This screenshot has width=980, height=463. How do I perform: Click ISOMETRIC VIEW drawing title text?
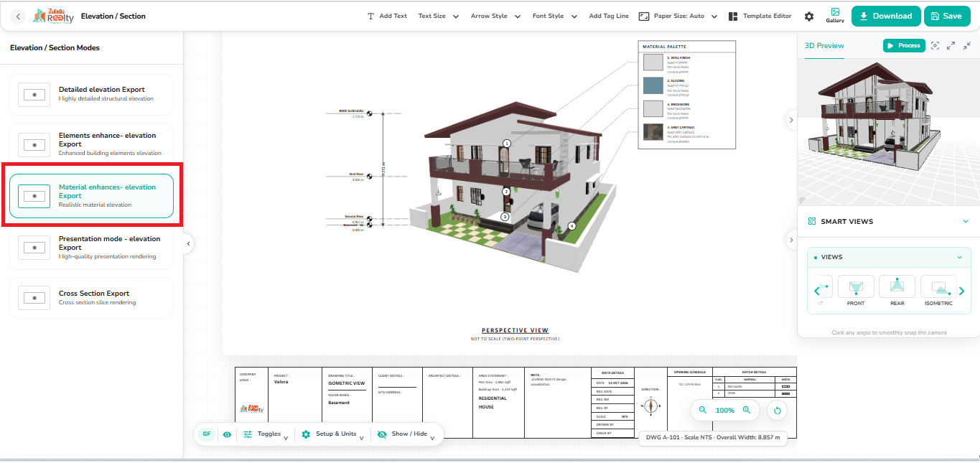pos(347,383)
